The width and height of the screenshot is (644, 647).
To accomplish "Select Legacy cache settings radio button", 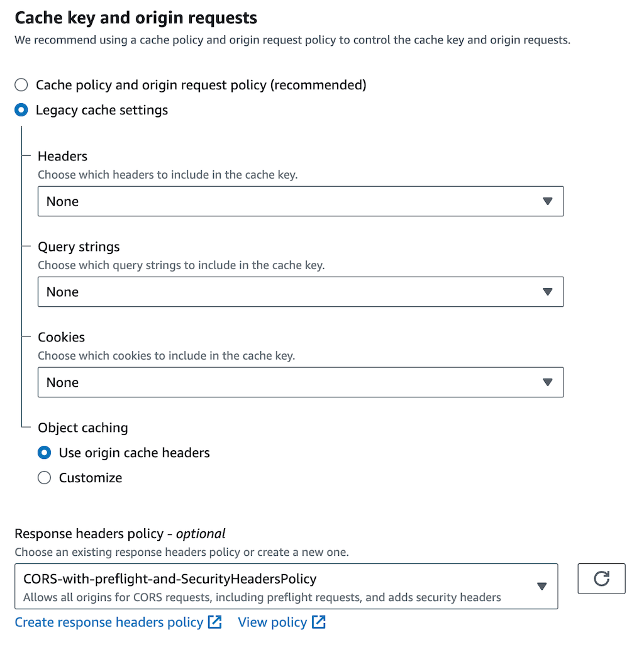I will [x=21, y=110].
